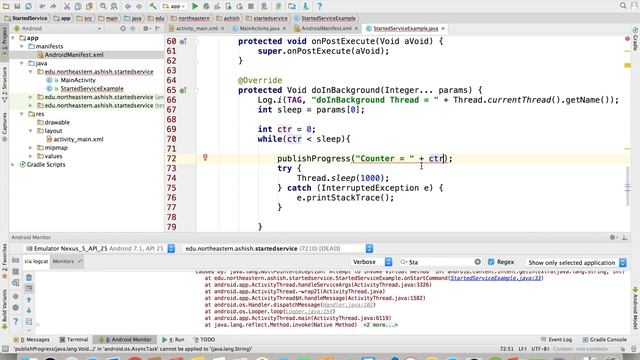Open the app run configuration dropdown
Screen dimensions: 640x360
point(174,6)
